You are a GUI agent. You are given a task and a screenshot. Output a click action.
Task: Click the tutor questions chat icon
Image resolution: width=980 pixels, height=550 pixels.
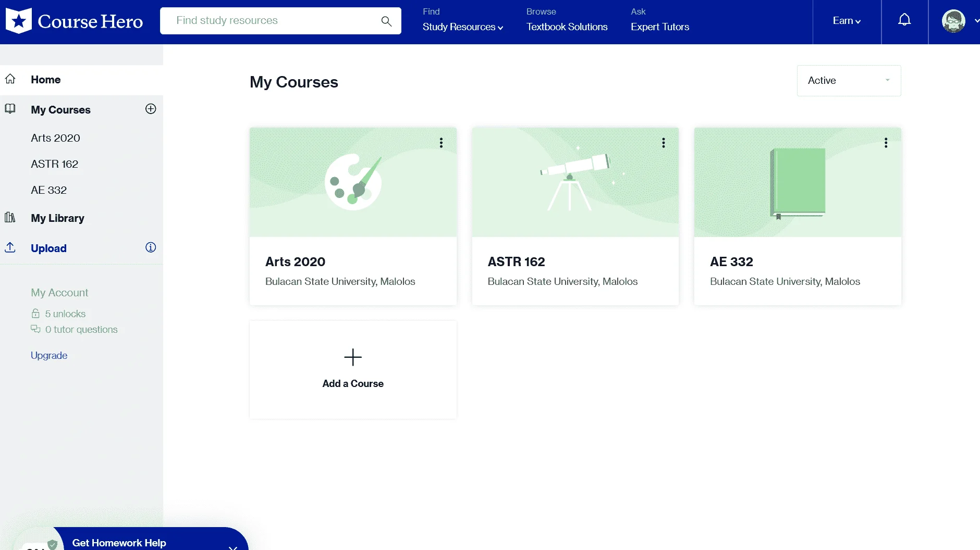tap(35, 329)
